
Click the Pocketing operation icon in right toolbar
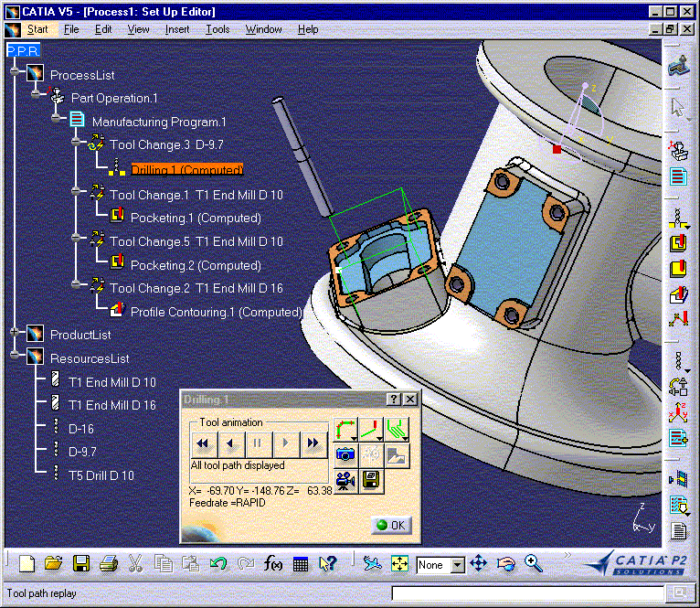678,242
